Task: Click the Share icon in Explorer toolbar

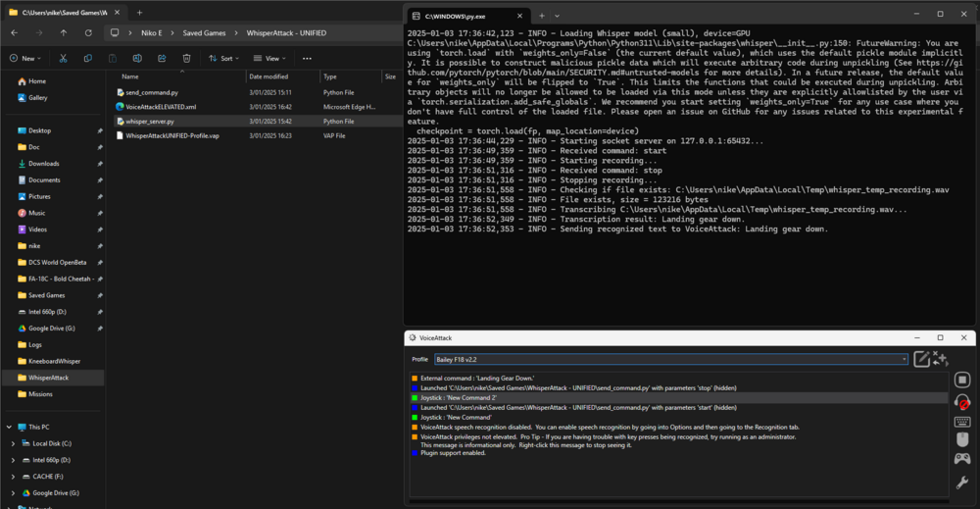Action: pyautogui.click(x=162, y=58)
